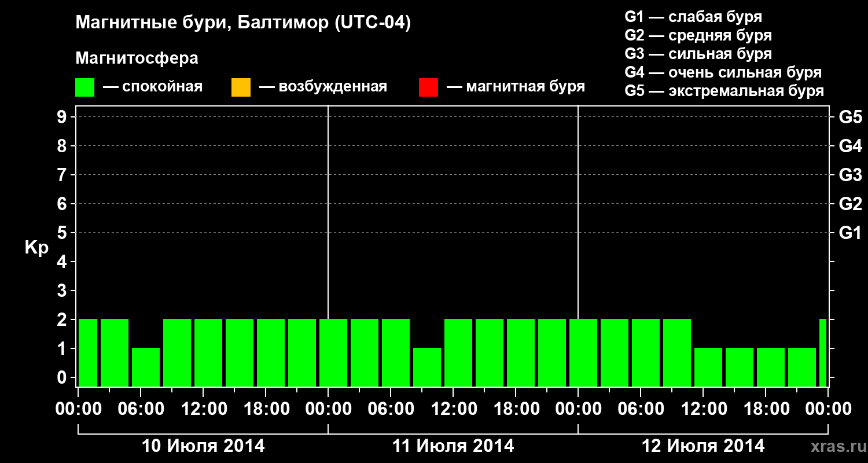Screen dimensions: 868x463
Task: Select the 'Магнитосфера' heading text
Action: click(x=137, y=58)
